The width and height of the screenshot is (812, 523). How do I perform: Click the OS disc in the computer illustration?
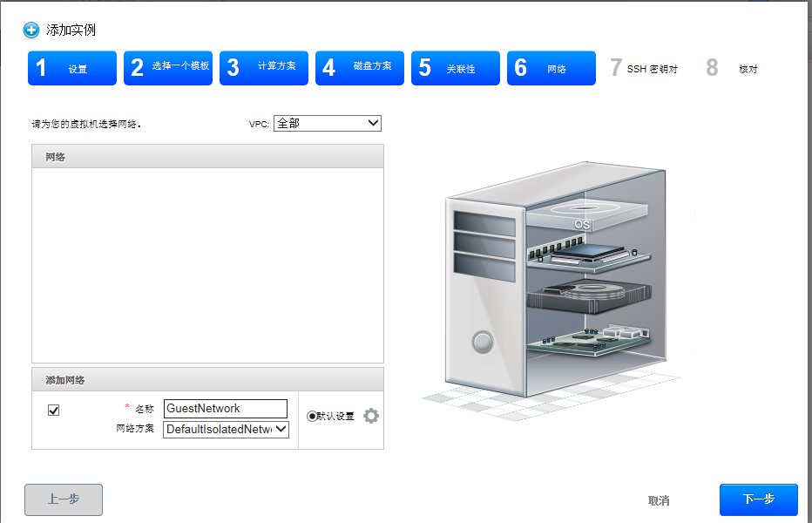pos(586,214)
